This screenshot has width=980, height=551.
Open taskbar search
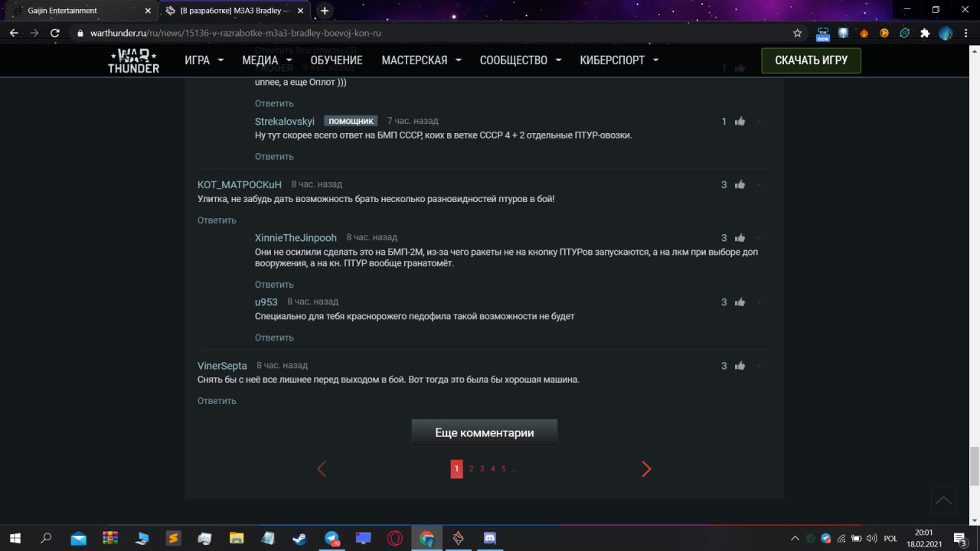[46, 538]
